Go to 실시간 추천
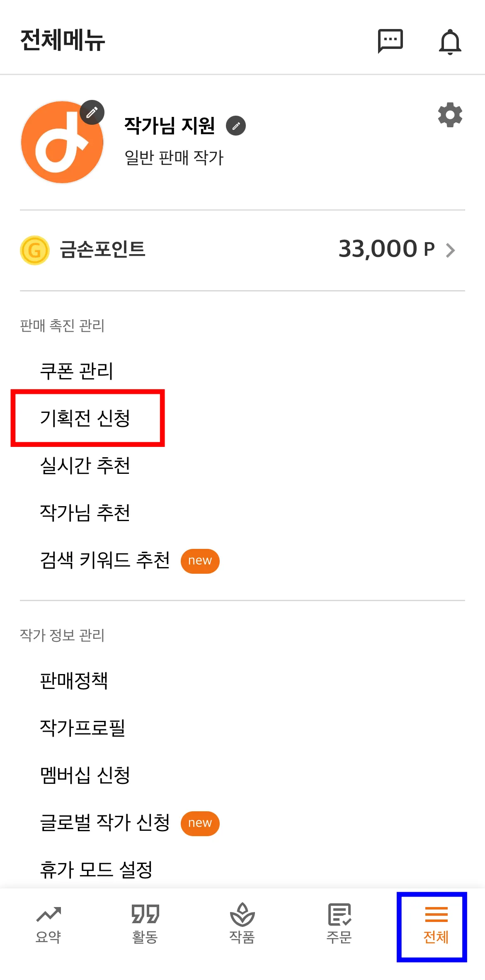This screenshot has width=485, height=980. tap(85, 465)
